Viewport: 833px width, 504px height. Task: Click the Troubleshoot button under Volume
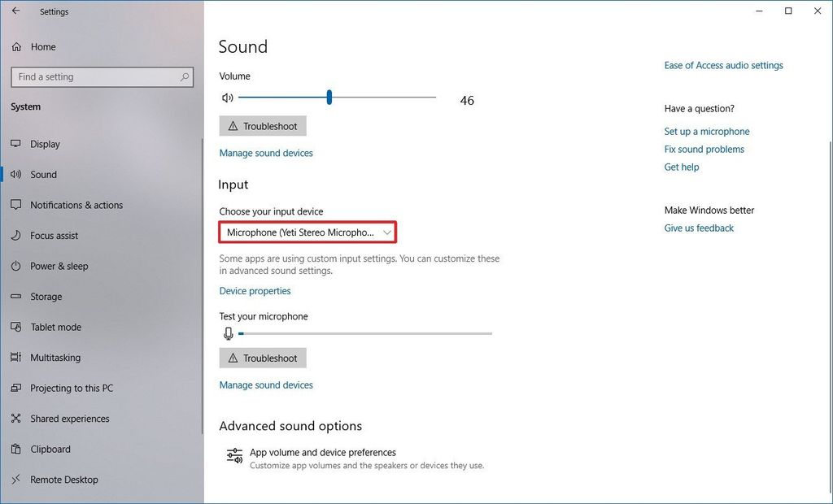(x=262, y=125)
